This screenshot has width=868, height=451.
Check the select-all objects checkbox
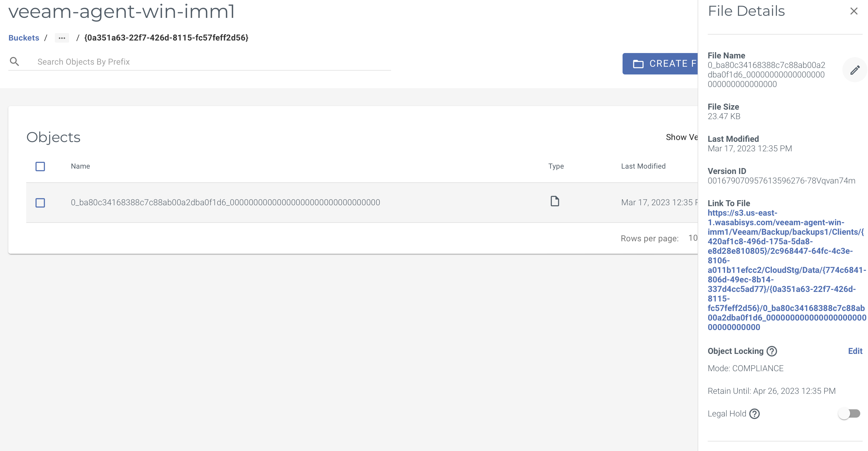pos(40,166)
